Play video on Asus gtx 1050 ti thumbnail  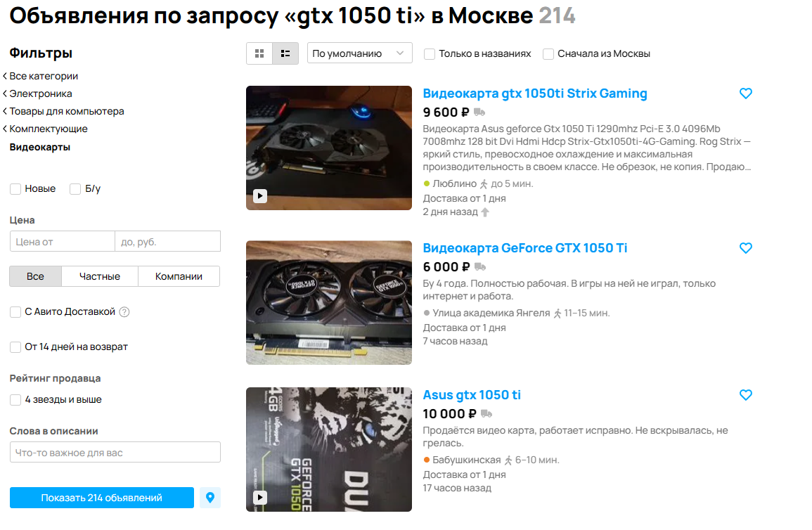pyautogui.click(x=260, y=498)
